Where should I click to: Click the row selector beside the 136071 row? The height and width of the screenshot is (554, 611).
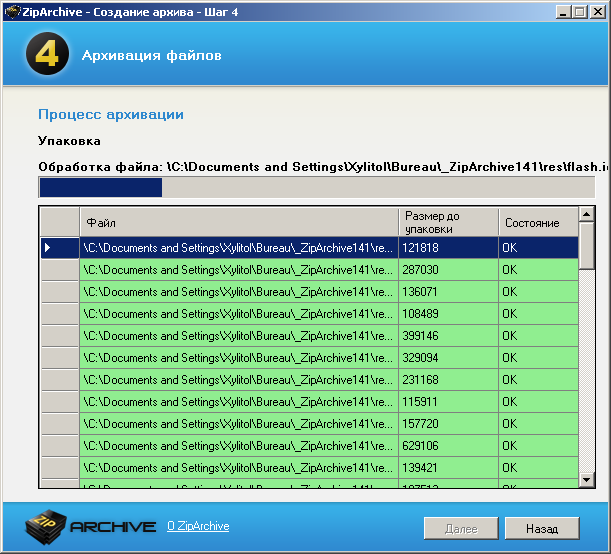click(x=60, y=291)
